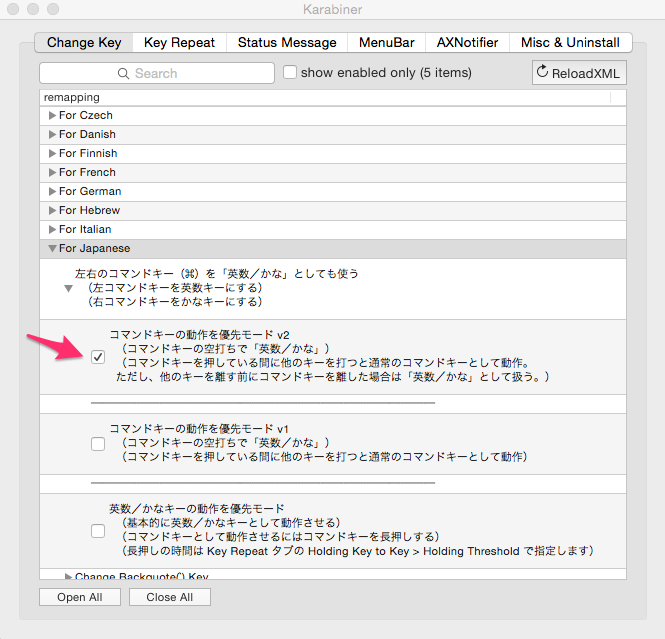This screenshot has height=639, width=665.
Task: Expand the For Danish group
Action: click(53, 134)
